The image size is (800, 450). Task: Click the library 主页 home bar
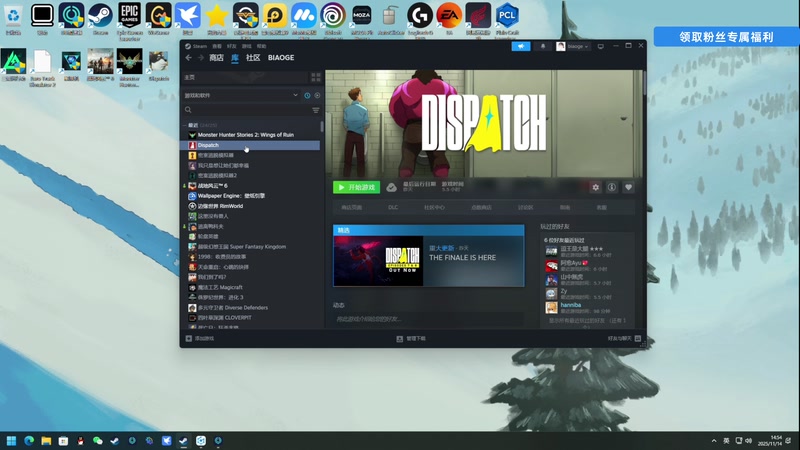(245, 77)
